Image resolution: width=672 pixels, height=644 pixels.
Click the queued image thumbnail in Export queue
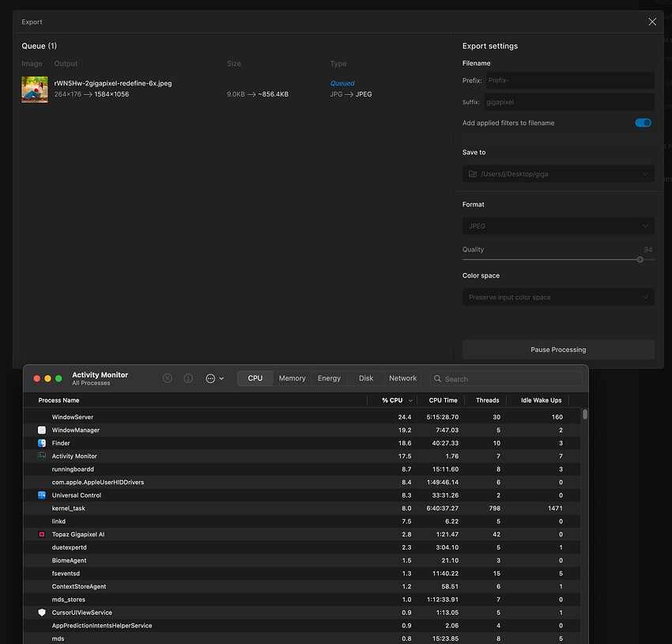point(34,89)
